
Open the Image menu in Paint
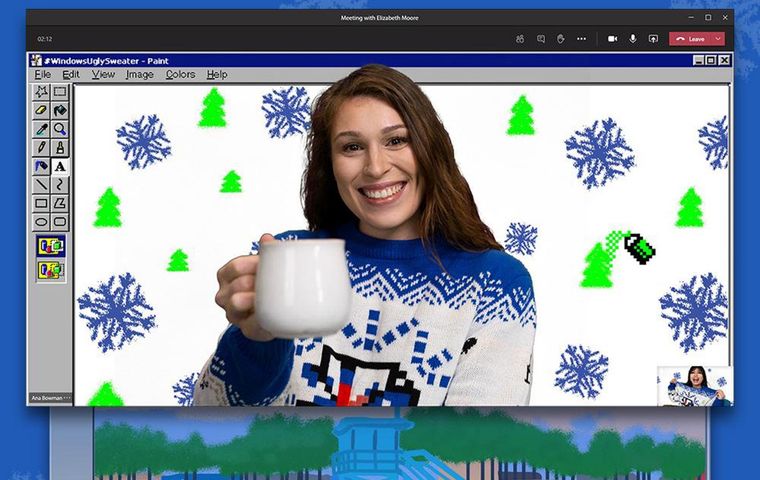pyautogui.click(x=139, y=75)
